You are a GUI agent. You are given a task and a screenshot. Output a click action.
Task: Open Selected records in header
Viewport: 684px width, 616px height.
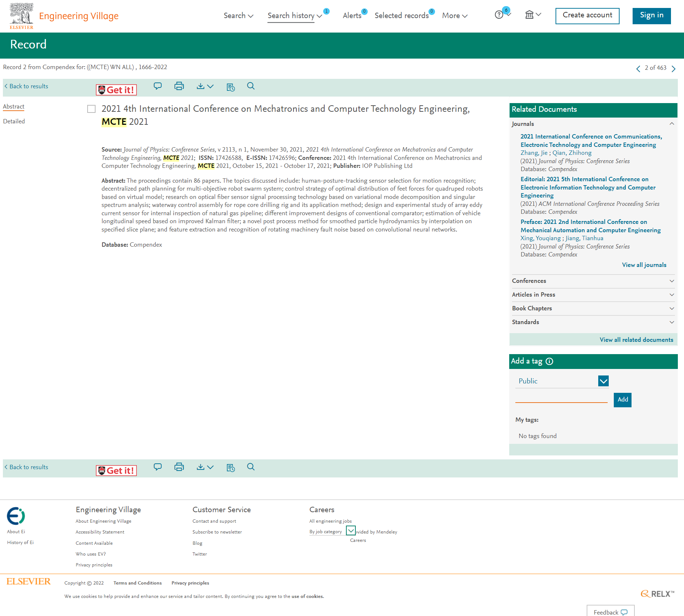coord(401,16)
